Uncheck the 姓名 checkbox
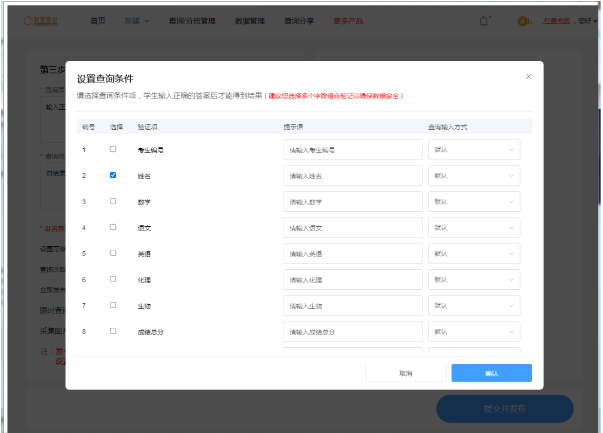The image size is (603, 433). coord(112,175)
